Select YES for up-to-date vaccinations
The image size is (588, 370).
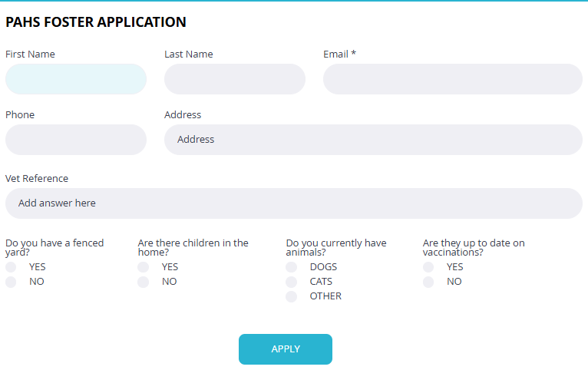(x=428, y=267)
